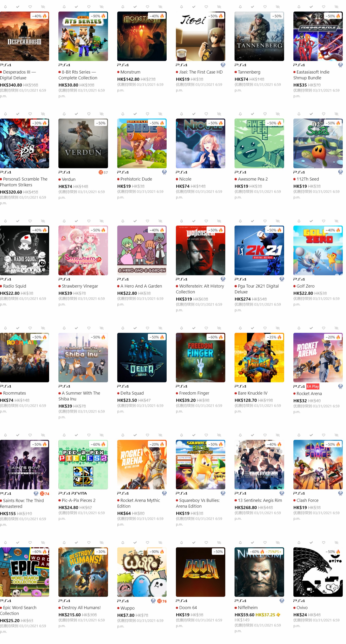
Task: Click the yellow PS Plus icon on Niffelheim price
Action: pyautogui.click(x=278, y=615)
